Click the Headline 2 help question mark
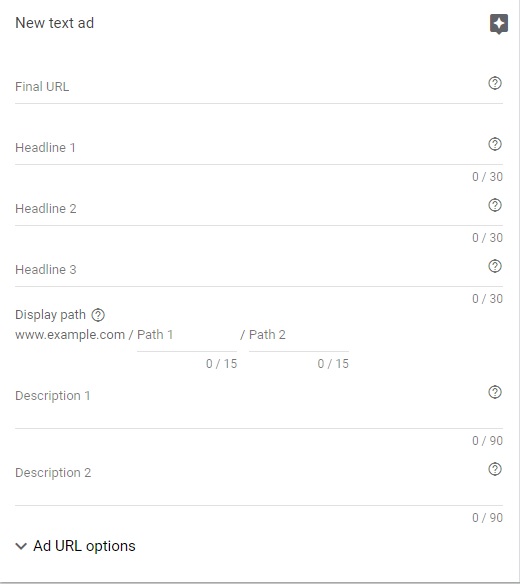This screenshot has width=520, height=584. 495,205
